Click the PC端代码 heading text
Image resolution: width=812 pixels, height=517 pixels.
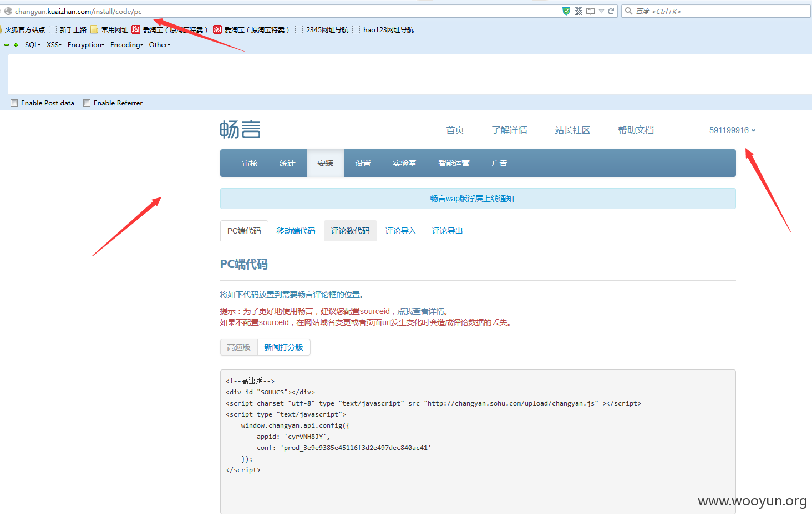pos(244,264)
